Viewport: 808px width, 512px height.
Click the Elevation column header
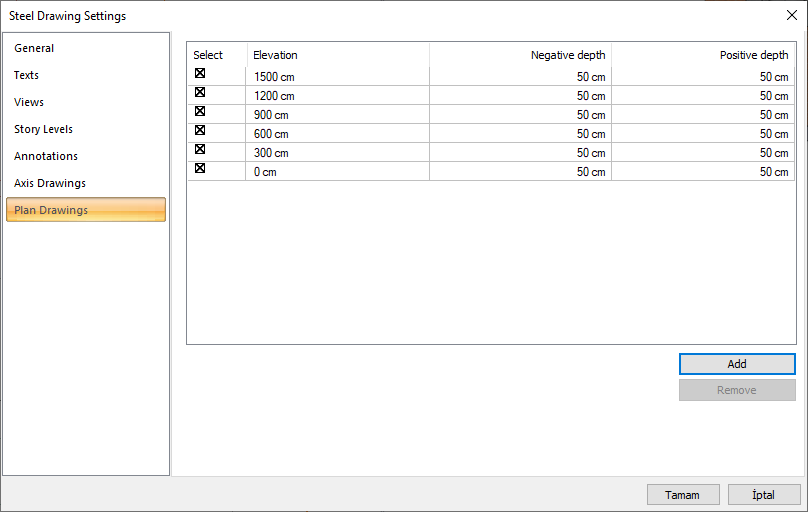coord(338,55)
